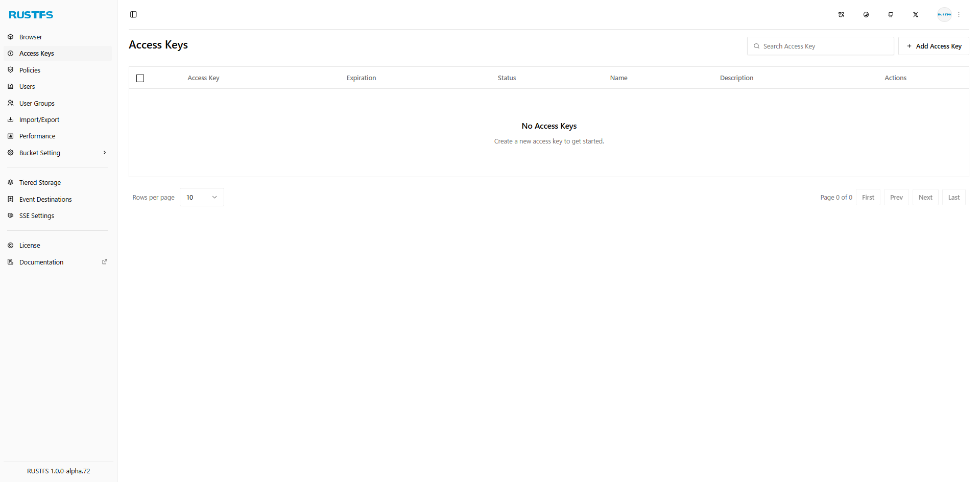Click the License sidebar icon
The height and width of the screenshot is (482, 980).
(10, 245)
